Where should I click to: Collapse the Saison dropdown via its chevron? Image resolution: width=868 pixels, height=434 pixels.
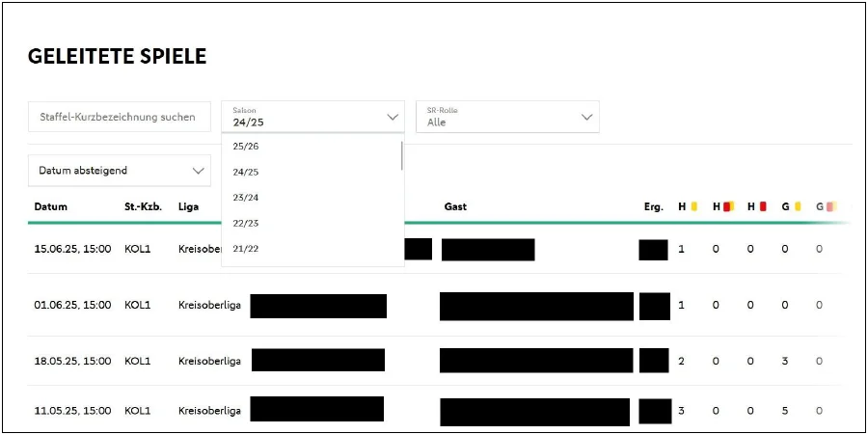(x=393, y=117)
